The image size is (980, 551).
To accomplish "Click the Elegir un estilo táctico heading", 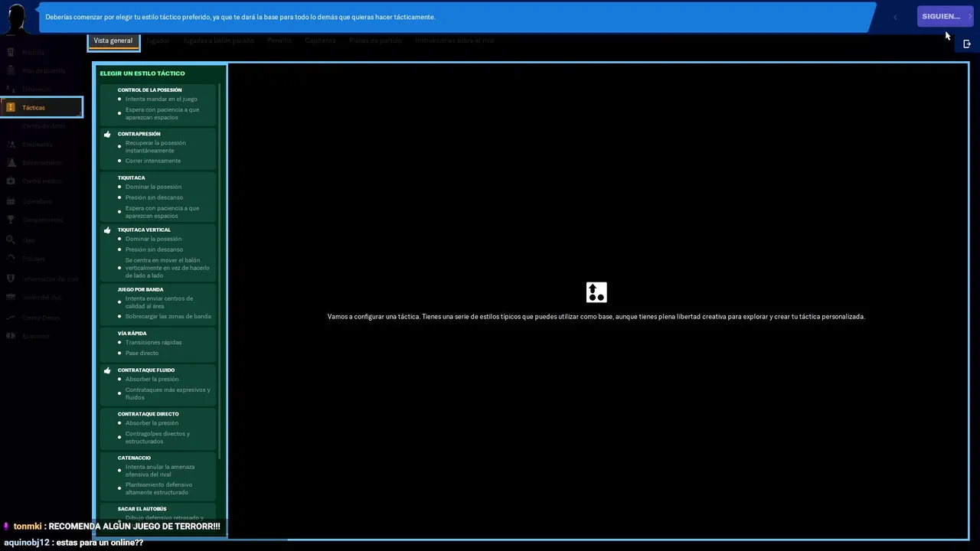I will coord(142,73).
